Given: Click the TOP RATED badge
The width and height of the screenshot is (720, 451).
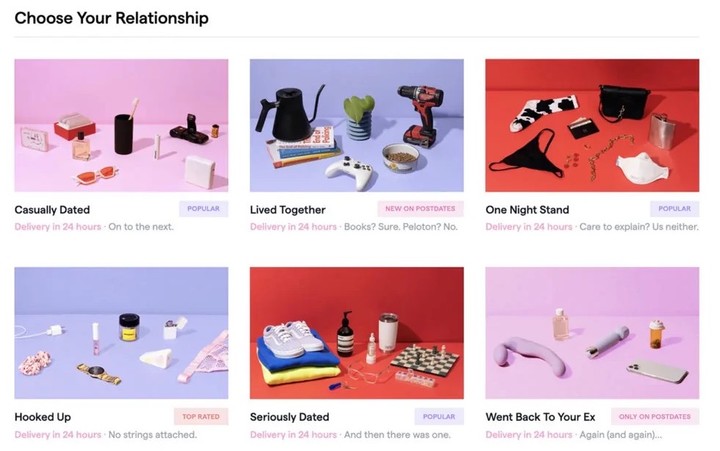Looking at the screenshot, I should click(x=201, y=417).
